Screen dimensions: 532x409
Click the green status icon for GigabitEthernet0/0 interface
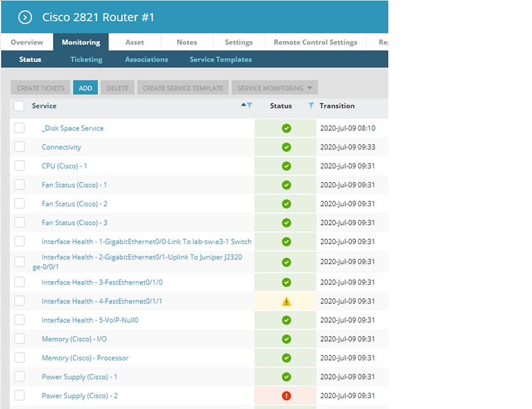[286, 242]
